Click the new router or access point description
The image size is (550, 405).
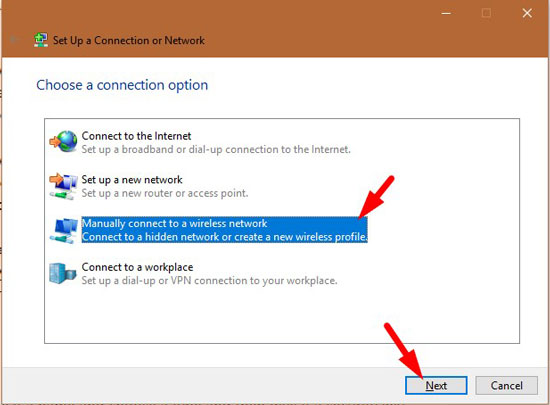165,193
